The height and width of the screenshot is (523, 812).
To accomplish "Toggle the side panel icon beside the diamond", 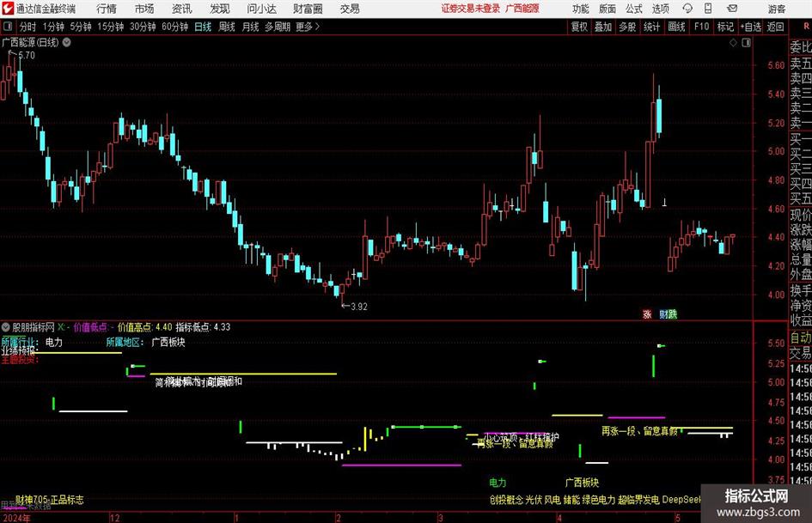I will click(746, 43).
